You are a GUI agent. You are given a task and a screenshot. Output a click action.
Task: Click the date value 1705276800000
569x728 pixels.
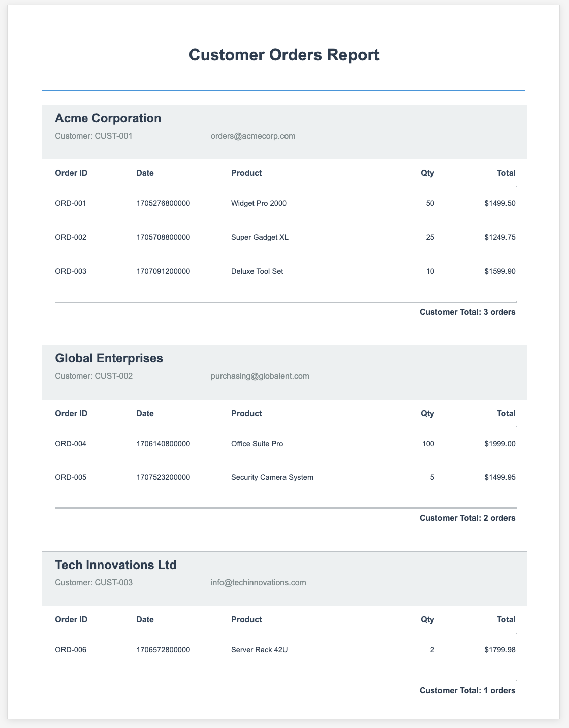click(163, 203)
